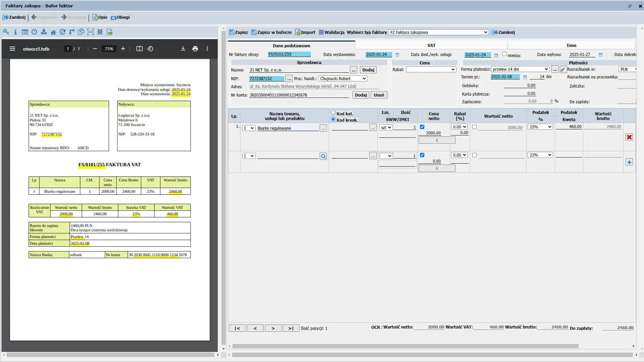Click Zapisz w buforze button
Screen dimensions: 644x362
(x=271, y=33)
